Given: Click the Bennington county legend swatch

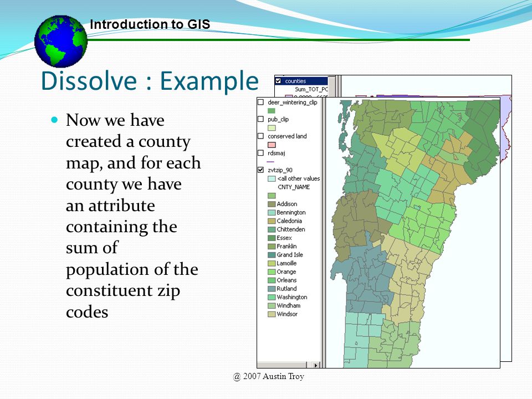Looking at the screenshot, I should click(272, 212).
